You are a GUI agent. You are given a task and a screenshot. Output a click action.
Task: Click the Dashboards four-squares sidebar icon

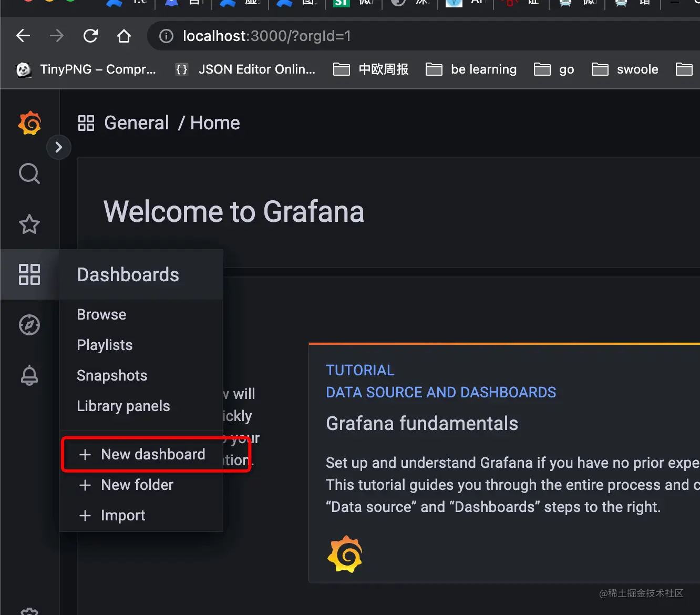tap(29, 274)
